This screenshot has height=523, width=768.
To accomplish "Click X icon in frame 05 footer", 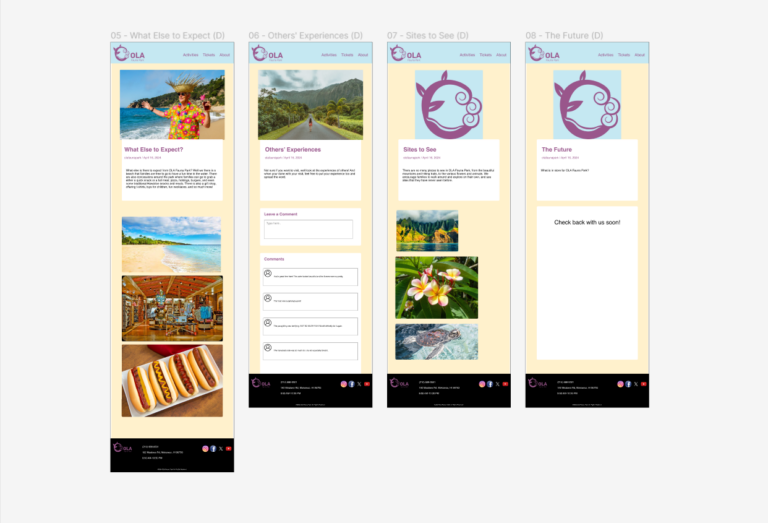I will click(x=221, y=449).
